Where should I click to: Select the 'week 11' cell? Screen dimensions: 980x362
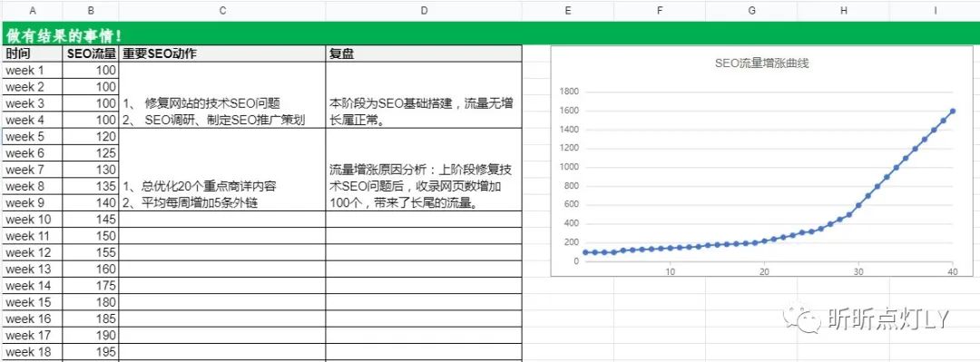pos(33,236)
